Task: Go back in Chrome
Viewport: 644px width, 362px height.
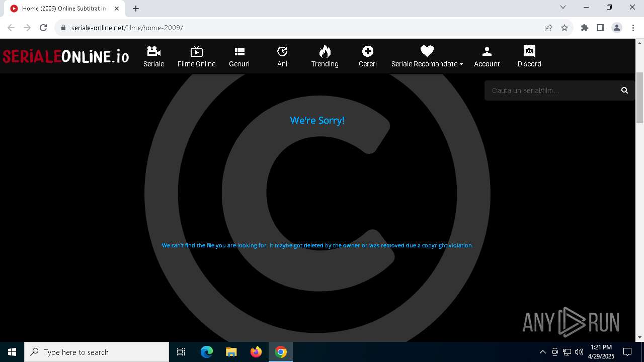Action: click(x=11, y=28)
